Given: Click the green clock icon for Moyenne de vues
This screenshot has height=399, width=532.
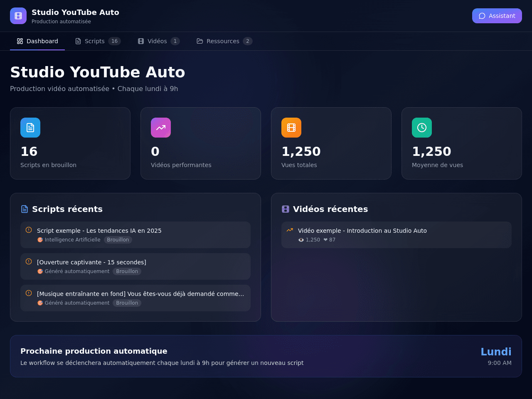Looking at the screenshot, I should 422,128.
